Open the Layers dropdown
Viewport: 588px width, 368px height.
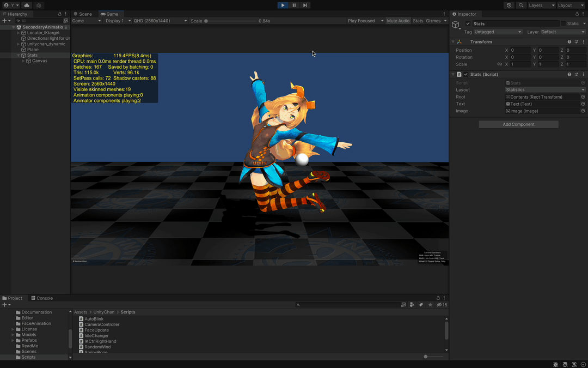[x=542, y=5]
